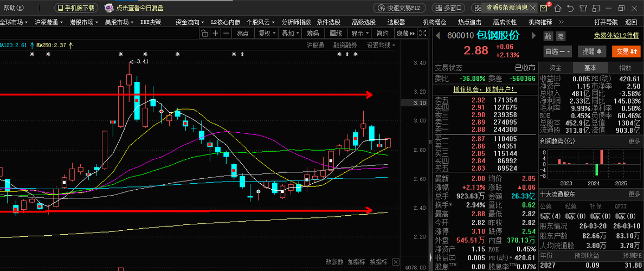Click 加指标 add indicator

(x=356, y=262)
